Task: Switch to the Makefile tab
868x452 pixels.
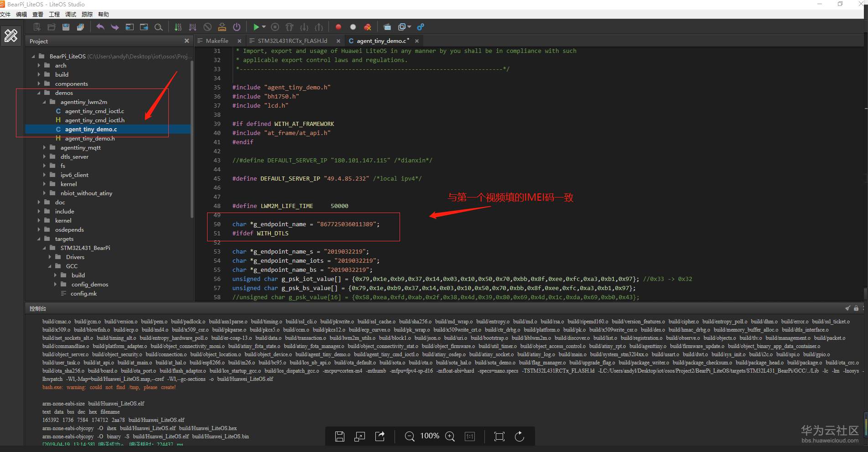Action: point(217,41)
